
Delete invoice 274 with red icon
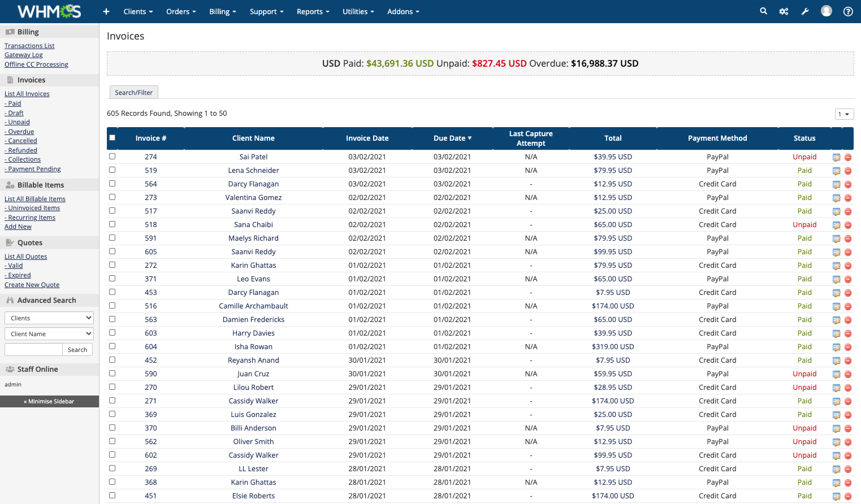(848, 157)
